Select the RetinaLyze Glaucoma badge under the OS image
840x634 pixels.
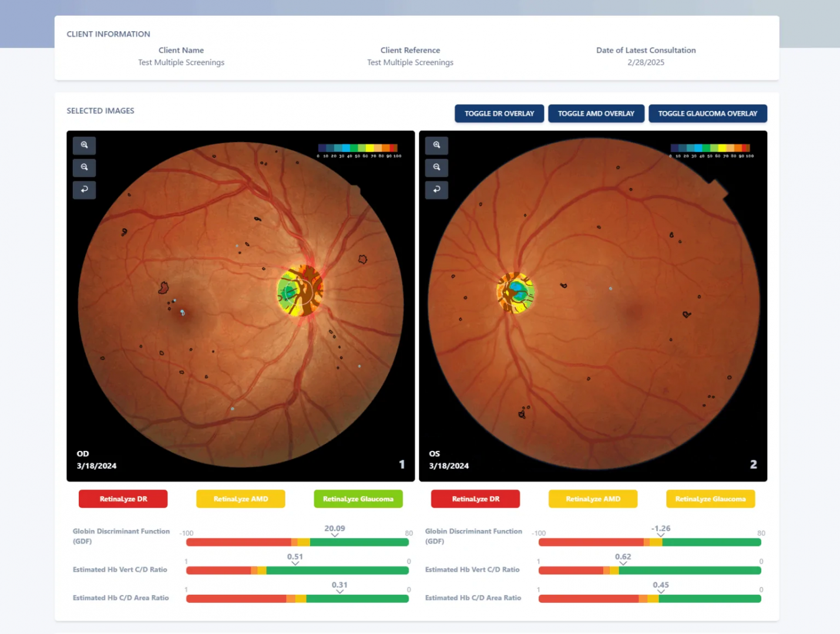pos(710,498)
